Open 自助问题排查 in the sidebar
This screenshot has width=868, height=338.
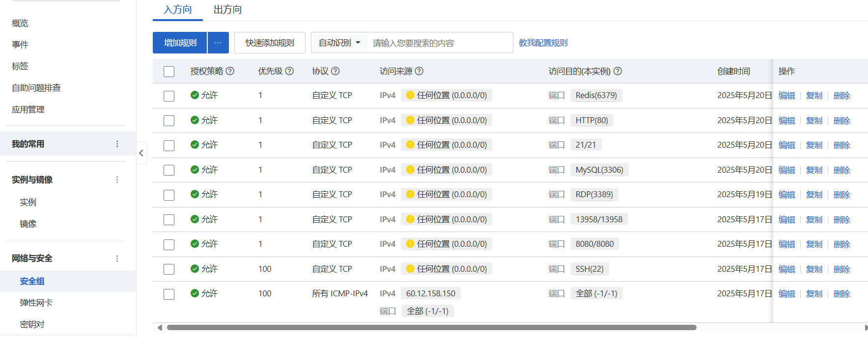(36, 88)
